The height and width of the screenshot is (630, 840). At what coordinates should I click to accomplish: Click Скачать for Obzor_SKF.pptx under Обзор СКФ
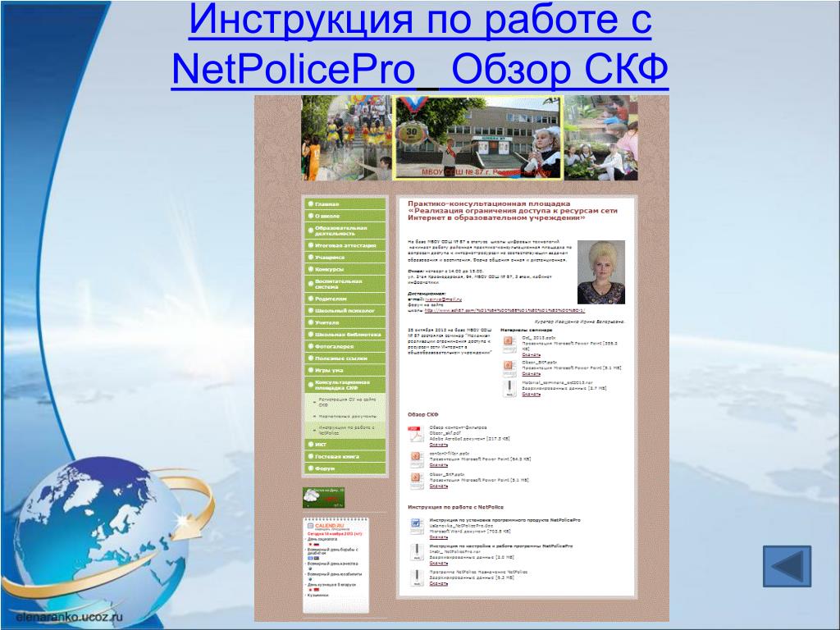click(x=438, y=486)
